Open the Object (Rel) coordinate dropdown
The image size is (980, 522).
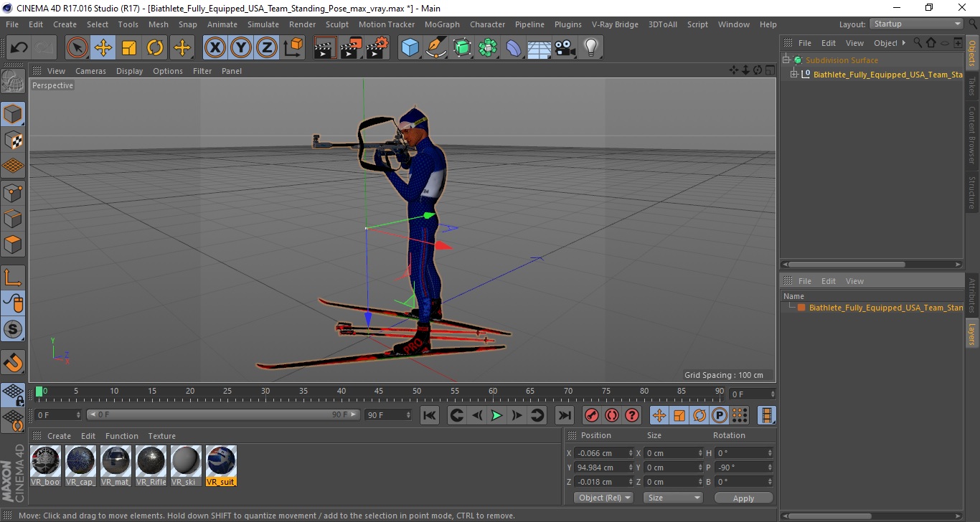[603, 498]
